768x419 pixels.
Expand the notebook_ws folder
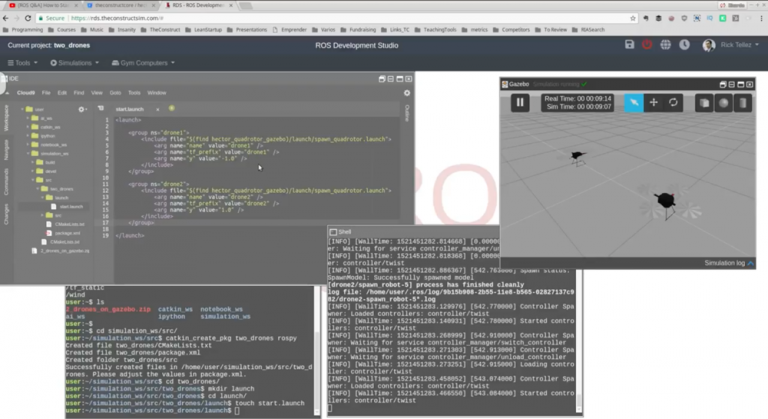(x=27, y=145)
